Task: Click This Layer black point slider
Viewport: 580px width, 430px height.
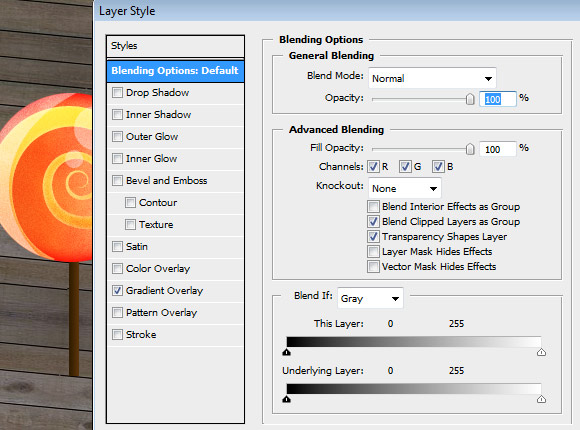Action: (286, 352)
